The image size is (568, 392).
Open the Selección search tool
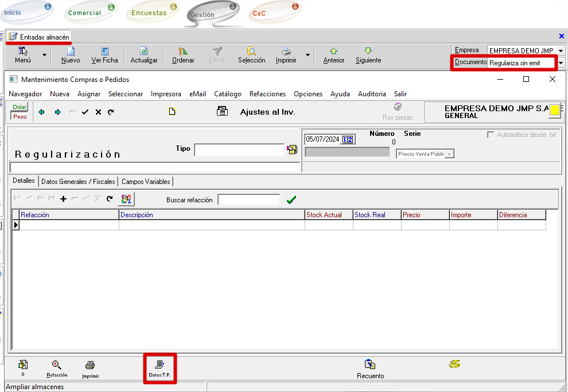tap(251, 52)
